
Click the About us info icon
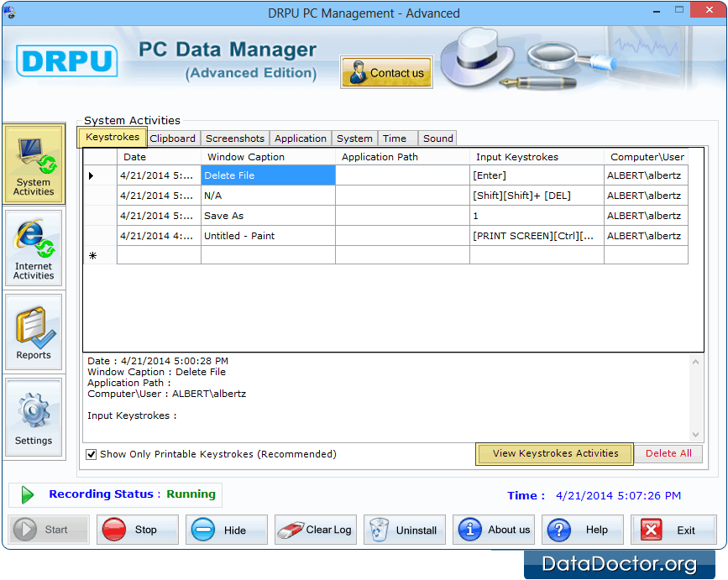[x=470, y=530]
